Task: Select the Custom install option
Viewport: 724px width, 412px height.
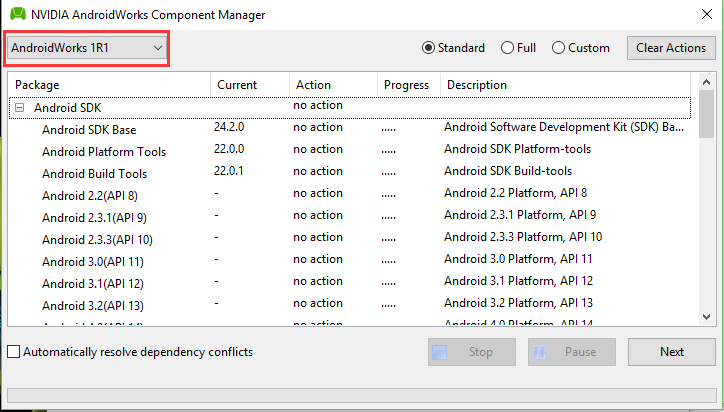Action: coord(580,48)
